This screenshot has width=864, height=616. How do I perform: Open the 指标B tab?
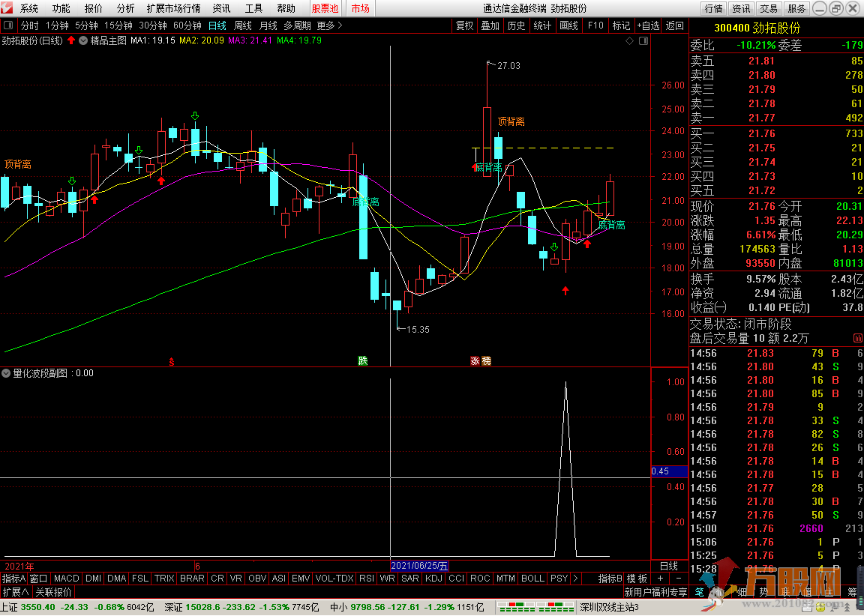(610, 579)
